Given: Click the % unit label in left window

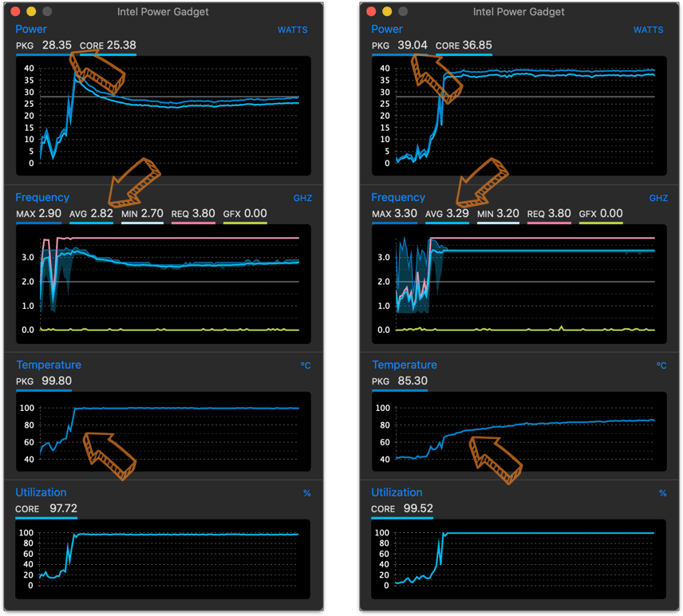Looking at the screenshot, I should (307, 493).
